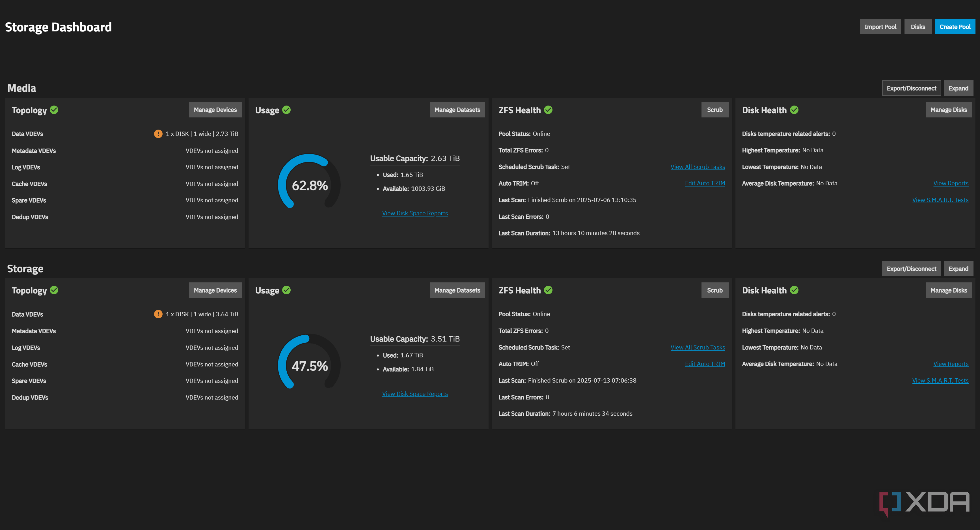Open Manage Datasets for Media pool
The width and height of the screenshot is (980, 530).
pyautogui.click(x=457, y=110)
